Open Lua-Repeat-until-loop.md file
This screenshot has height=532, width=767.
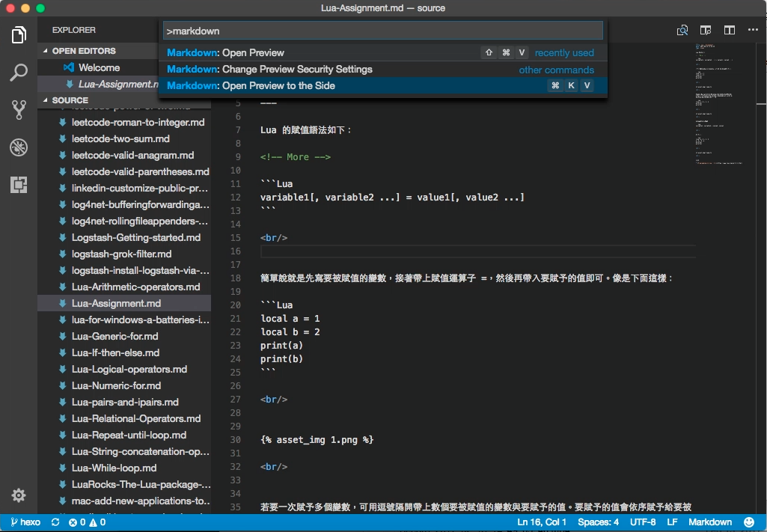[124, 435]
